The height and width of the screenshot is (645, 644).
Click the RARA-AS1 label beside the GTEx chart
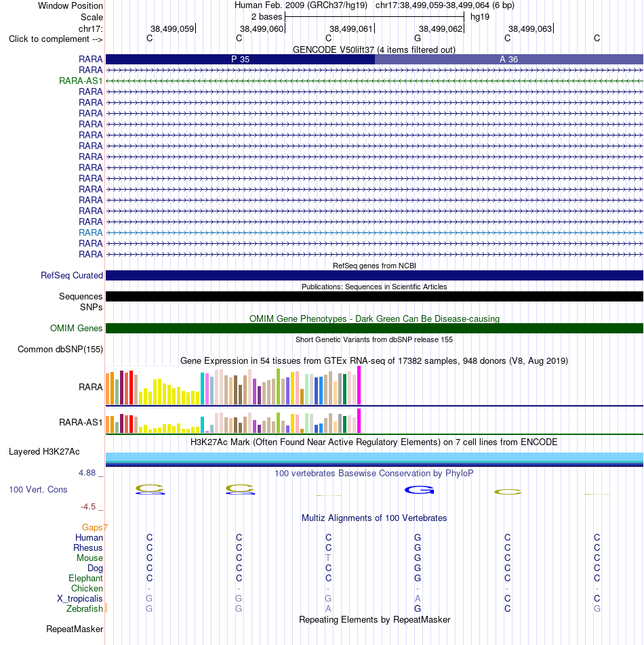point(81,423)
